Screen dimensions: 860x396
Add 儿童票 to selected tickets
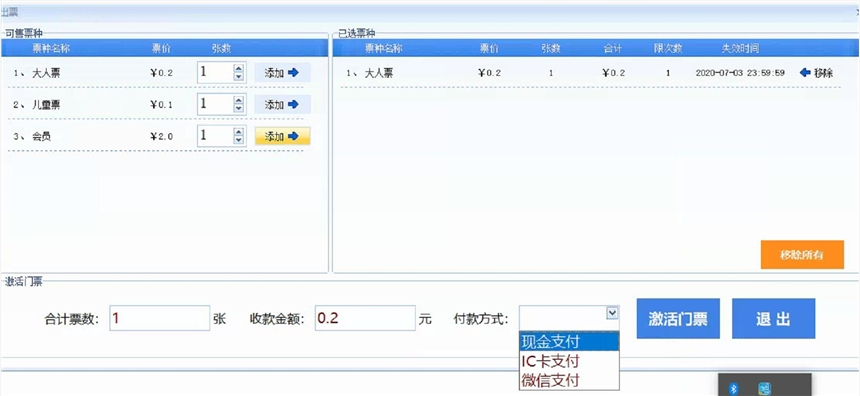282,104
